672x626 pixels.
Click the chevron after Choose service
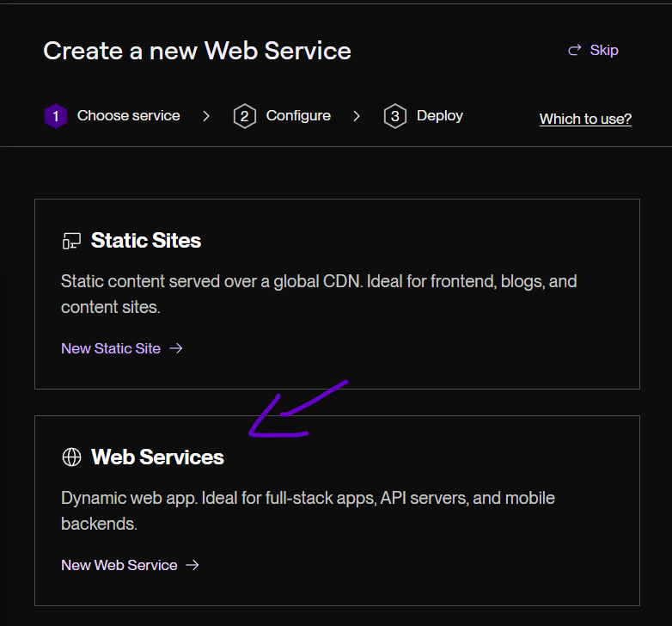pos(206,116)
